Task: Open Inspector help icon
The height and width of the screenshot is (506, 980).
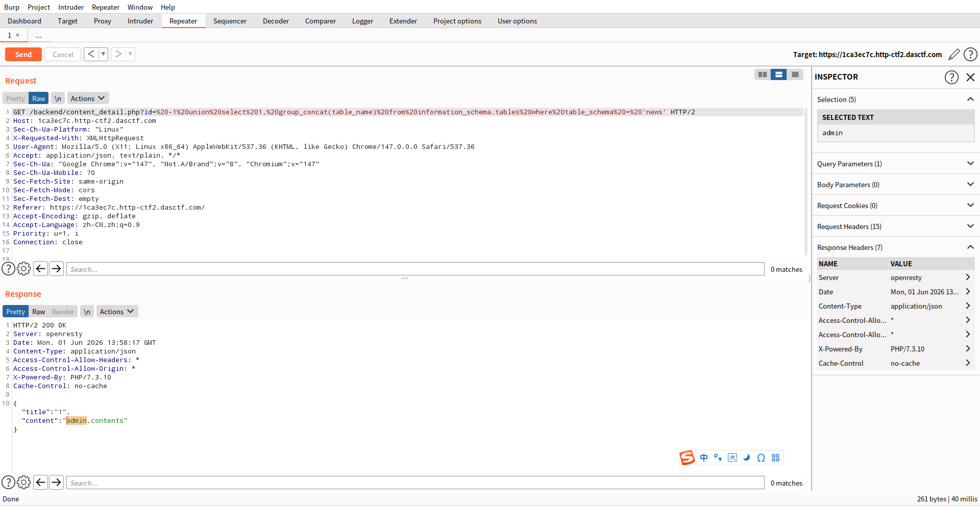Action: point(951,77)
